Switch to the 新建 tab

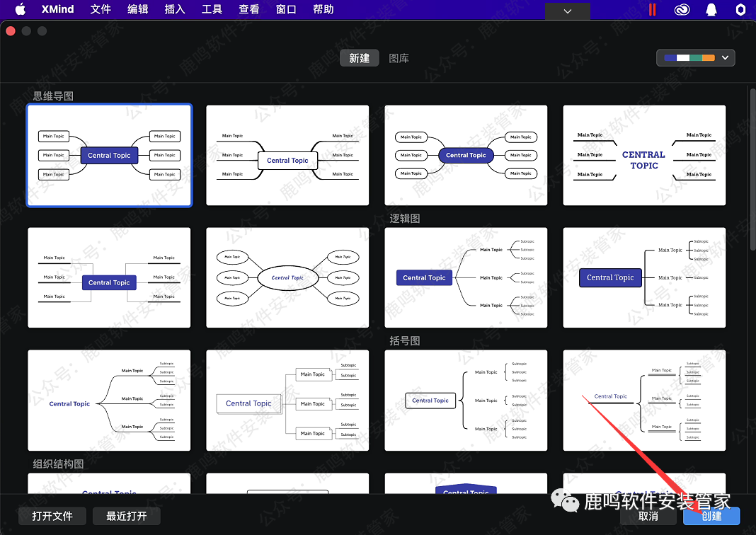(x=359, y=58)
